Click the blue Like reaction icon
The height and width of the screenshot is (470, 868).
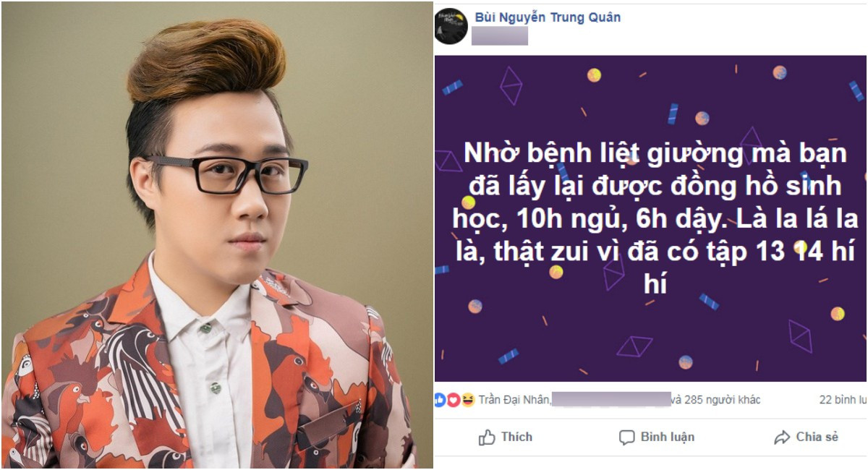click(440, 400)
